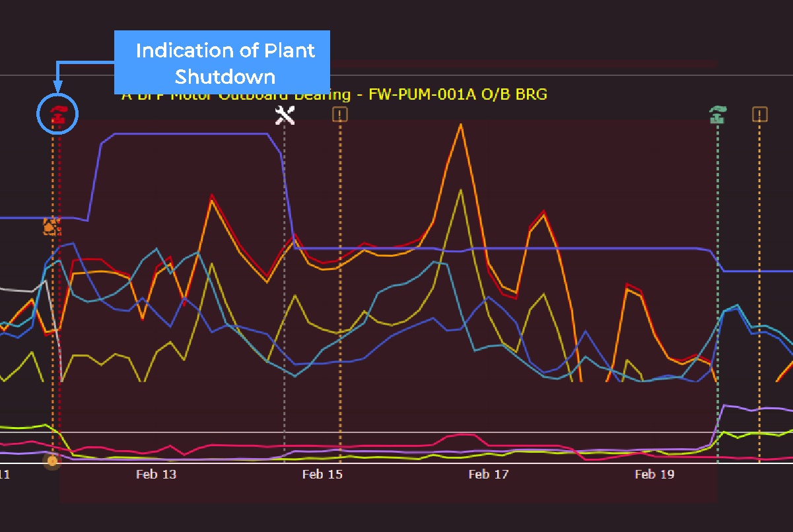Screen dimensions: 793x532
Task: Click the light purple line step after startup
Action: 725,405
